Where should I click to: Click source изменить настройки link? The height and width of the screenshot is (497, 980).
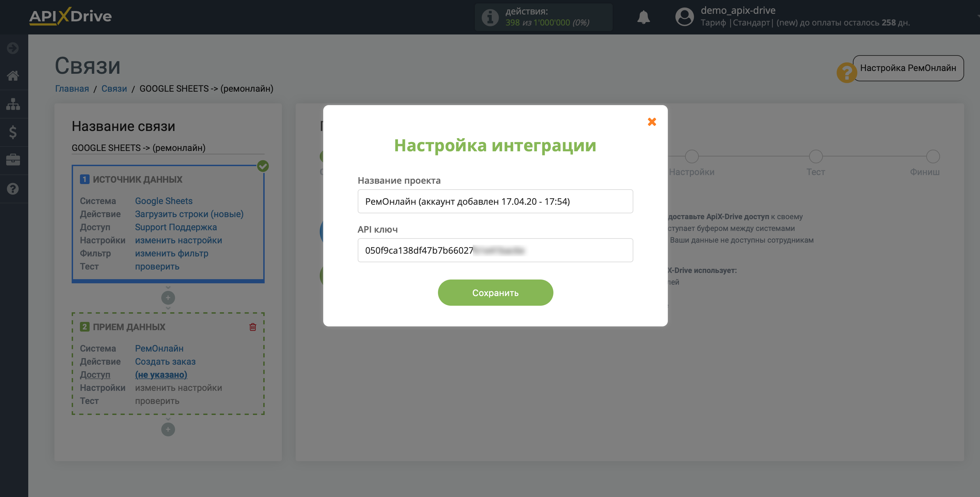[x=178, y=240]
